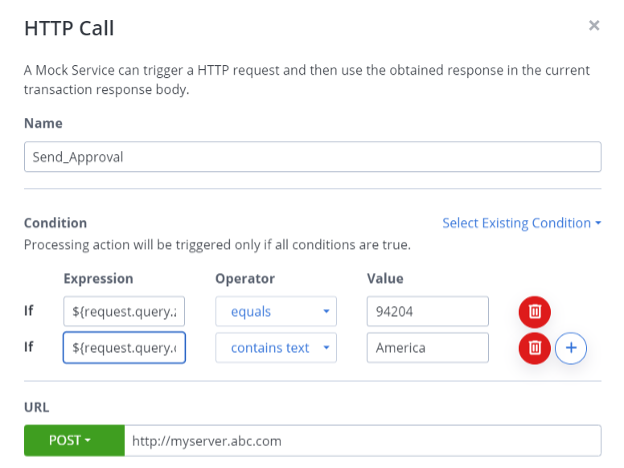Delete the condition row with value America
Screen dimensions: 624x468
[x=534, y=348]
